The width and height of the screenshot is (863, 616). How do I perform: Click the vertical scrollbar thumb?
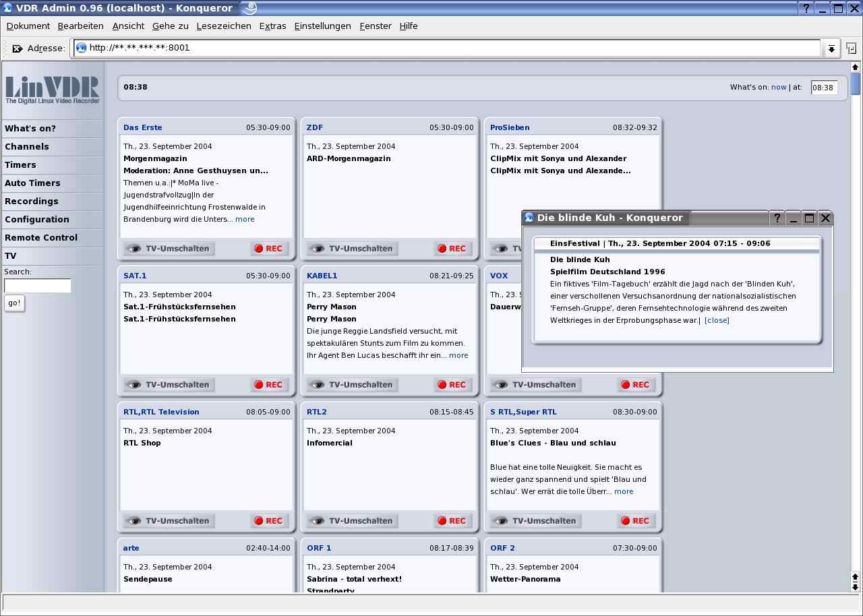[856, 84]
